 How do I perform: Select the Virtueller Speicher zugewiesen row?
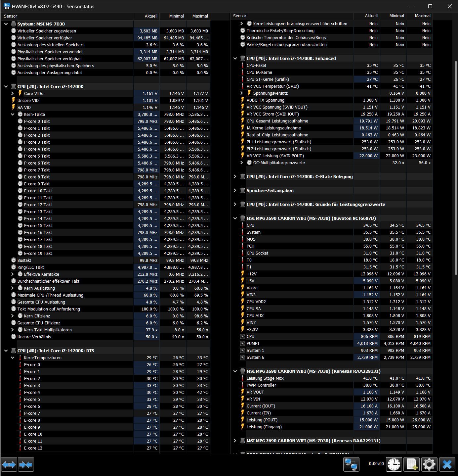106,31
